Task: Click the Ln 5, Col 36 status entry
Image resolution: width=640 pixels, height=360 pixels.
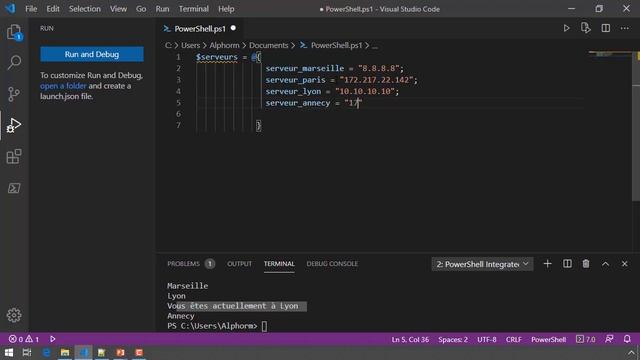Action: click(410, 339)
